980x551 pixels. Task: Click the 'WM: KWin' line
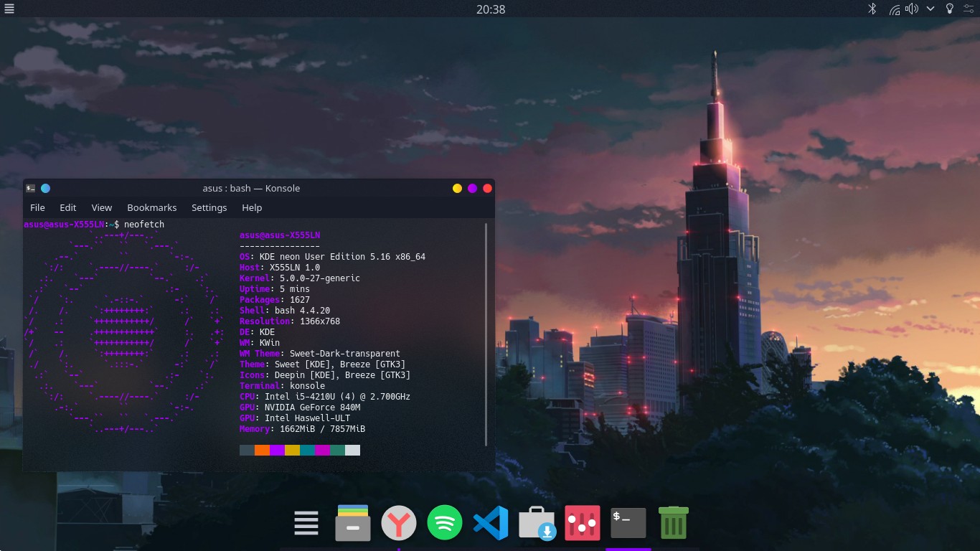pyautogui.click(x=260, y=343)
